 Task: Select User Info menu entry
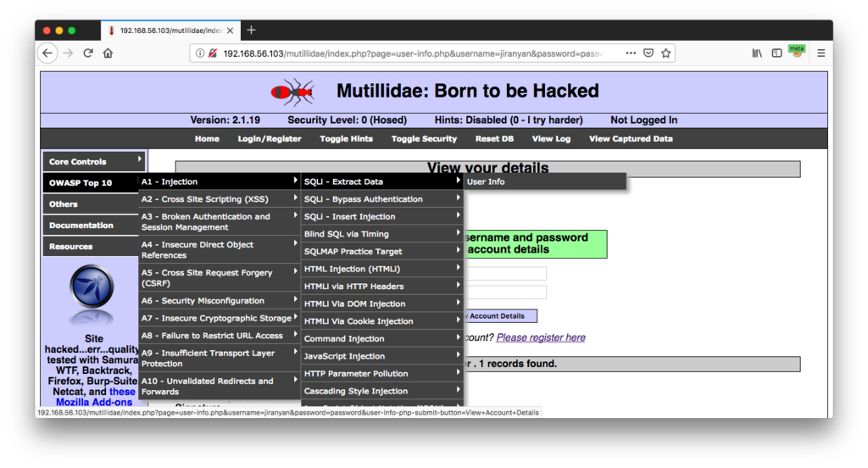coord(545,181)
